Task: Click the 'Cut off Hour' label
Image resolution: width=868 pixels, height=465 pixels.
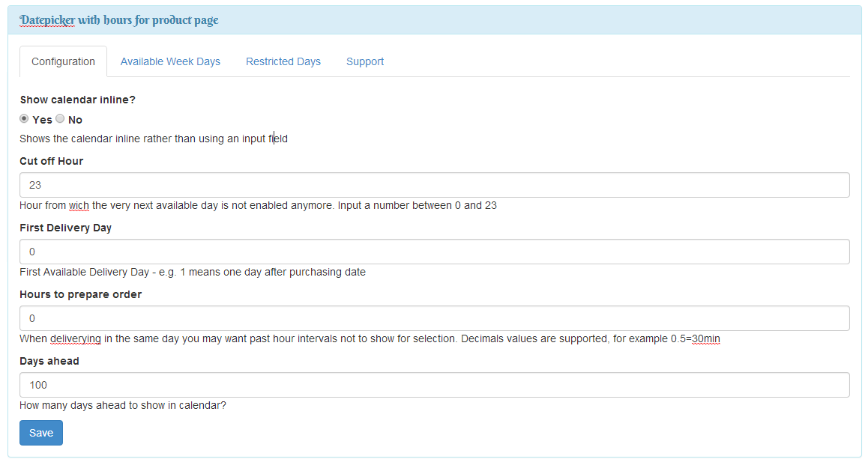Action: coord(52,161)
